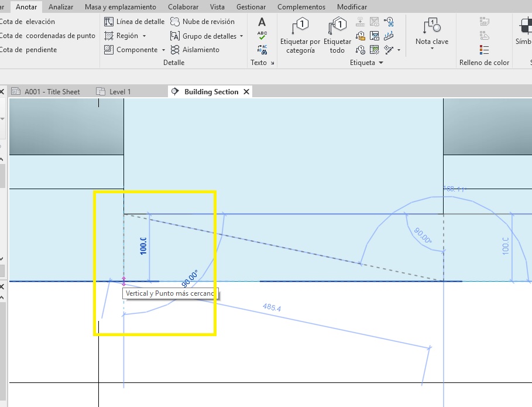532x407 pixels.
Task: Switch to the Vista ribbon tab
Action: 217,7
